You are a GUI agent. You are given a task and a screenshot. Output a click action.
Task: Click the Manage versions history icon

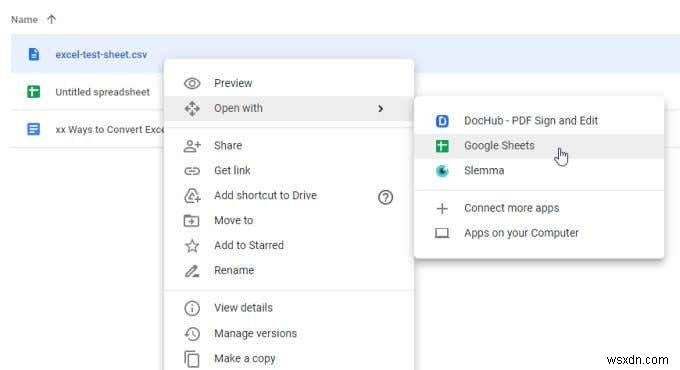click(192, 334)
